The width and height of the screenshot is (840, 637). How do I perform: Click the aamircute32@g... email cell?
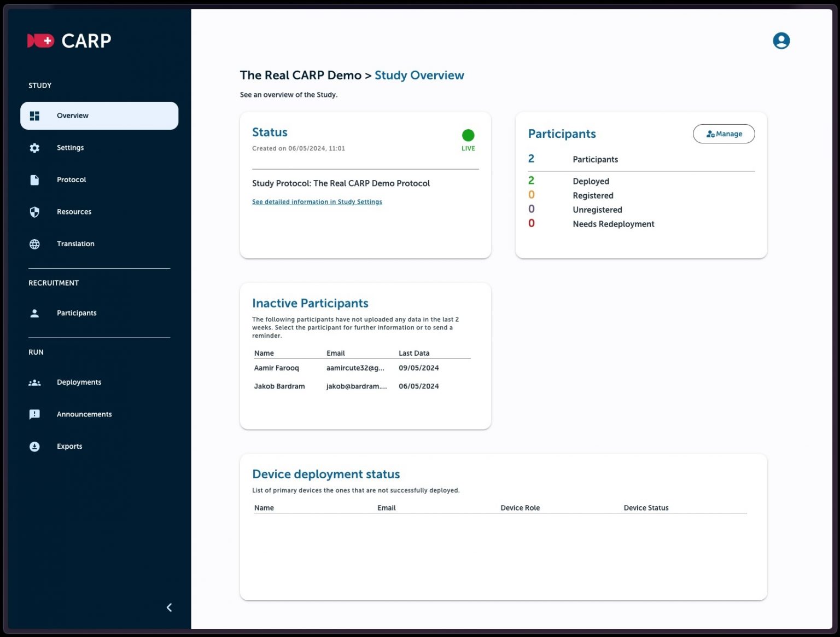pos(355,368)
